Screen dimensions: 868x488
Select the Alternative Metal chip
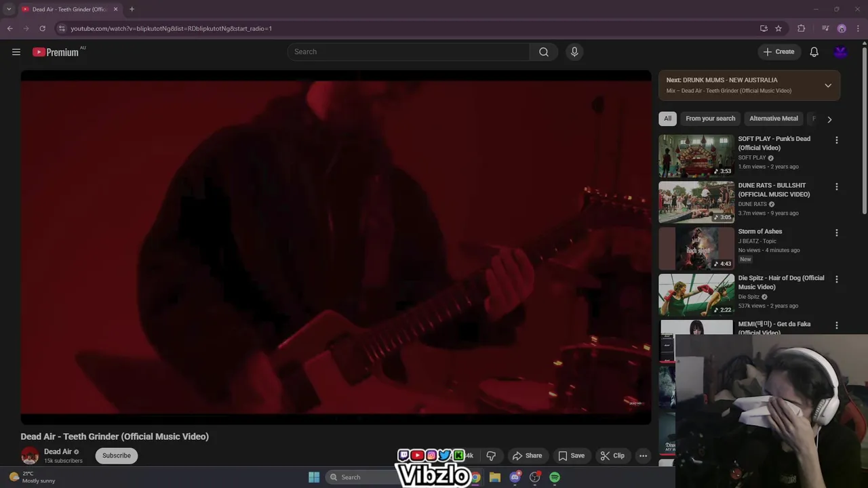[774, 119]
